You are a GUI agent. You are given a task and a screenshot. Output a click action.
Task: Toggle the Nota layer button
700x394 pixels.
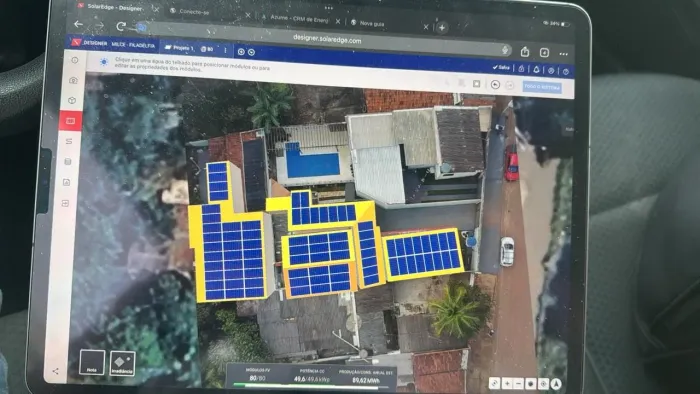pos(92,362)
